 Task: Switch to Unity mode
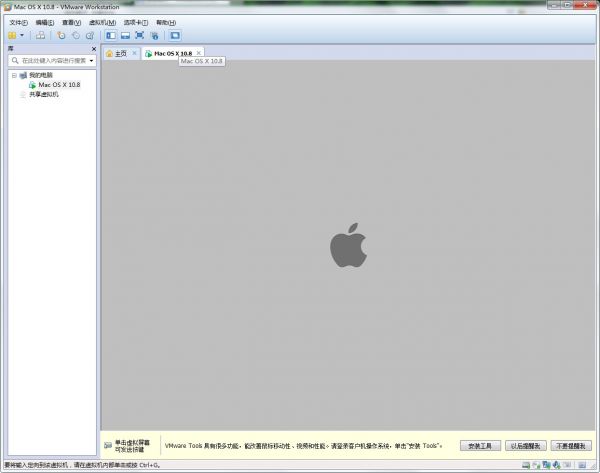click(155, 36)
